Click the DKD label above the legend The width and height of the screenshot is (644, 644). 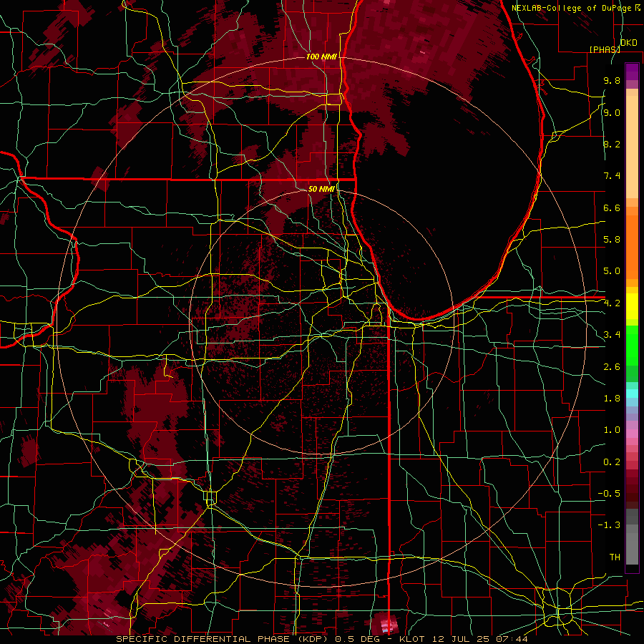coord(629,43)
